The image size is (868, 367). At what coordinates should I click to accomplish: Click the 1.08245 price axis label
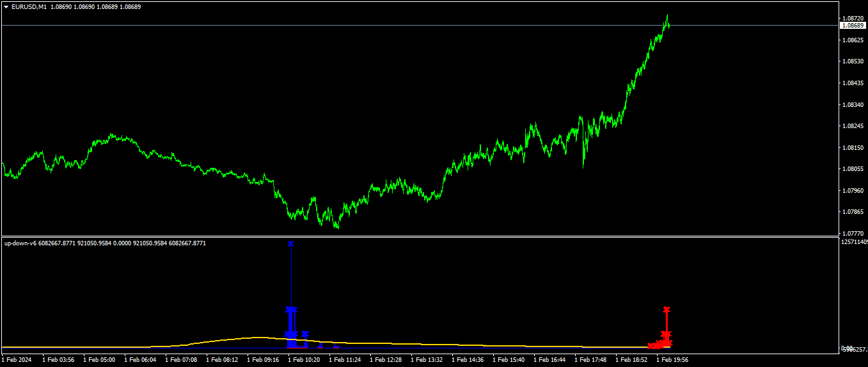853,126
